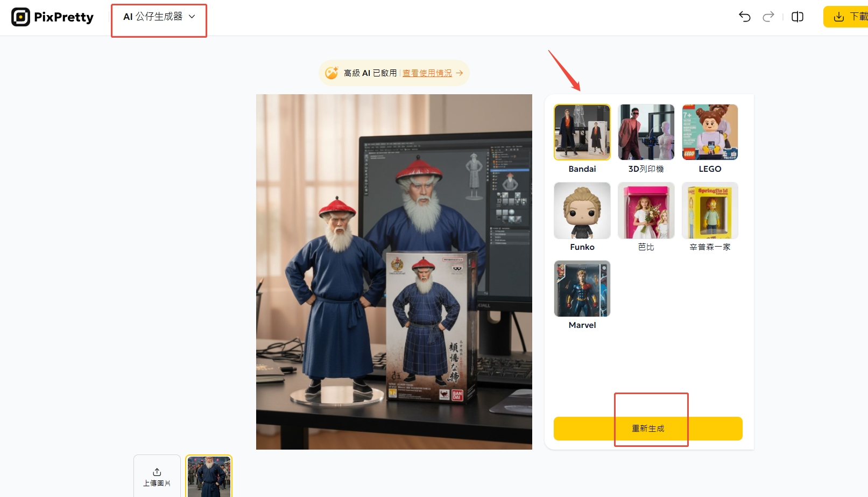Click the undo arrow icon
This screenshot has height=497, width=868.
pos(744,17)
